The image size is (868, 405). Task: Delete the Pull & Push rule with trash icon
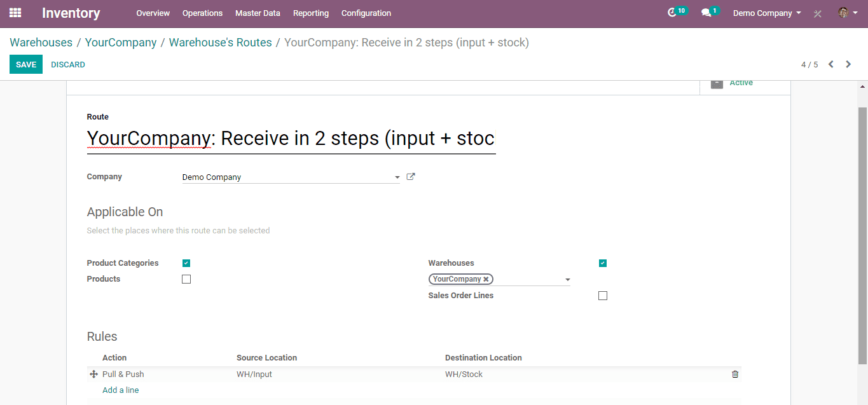(735, 374)
